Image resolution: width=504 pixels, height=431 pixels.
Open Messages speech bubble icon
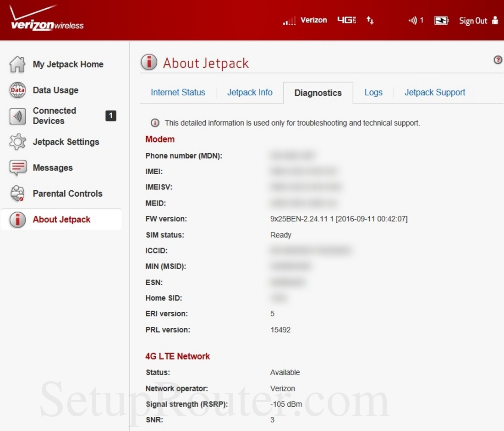click(17, 168)
